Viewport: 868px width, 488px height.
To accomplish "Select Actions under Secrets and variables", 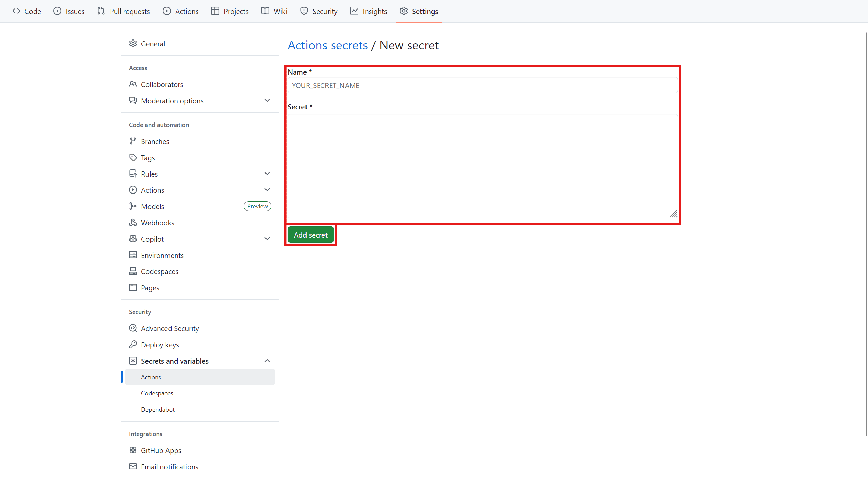I will [x=200, y=377].
